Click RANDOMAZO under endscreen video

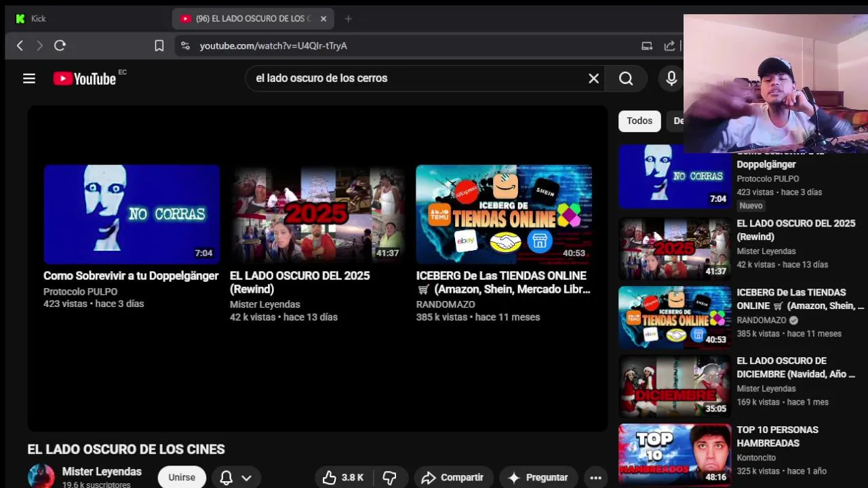[x=446, y=304]
